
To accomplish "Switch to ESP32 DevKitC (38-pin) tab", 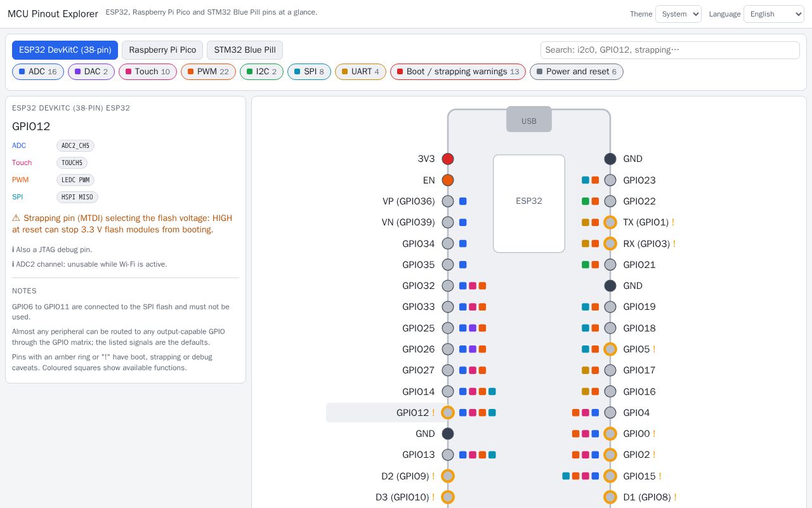I will (65, 50).
